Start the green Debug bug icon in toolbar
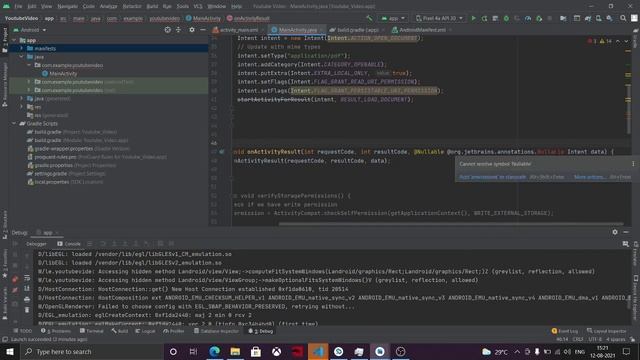640x360 pixels. tap(506, 18)
